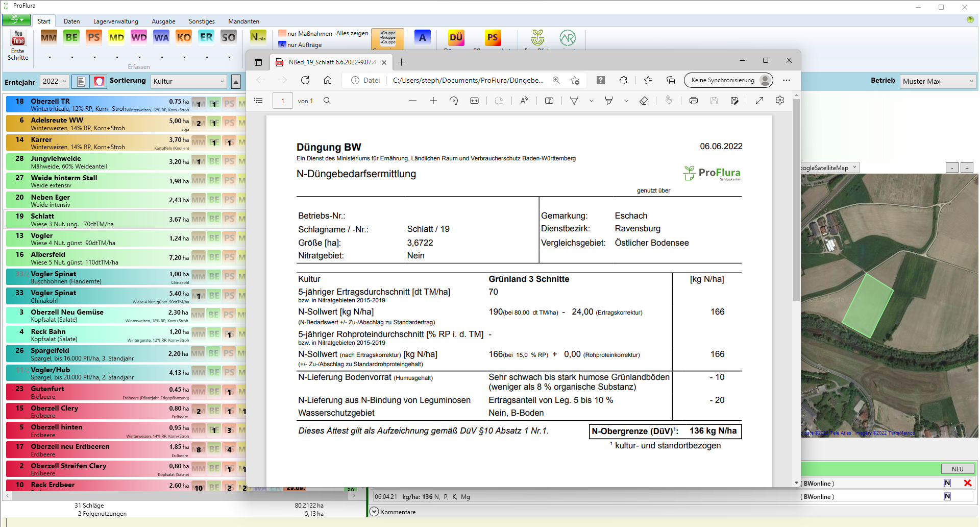Viewport: 980px width, 527px height.
Task: Toggle the nur Maßnahmen filter
Action: coord(305,34)
